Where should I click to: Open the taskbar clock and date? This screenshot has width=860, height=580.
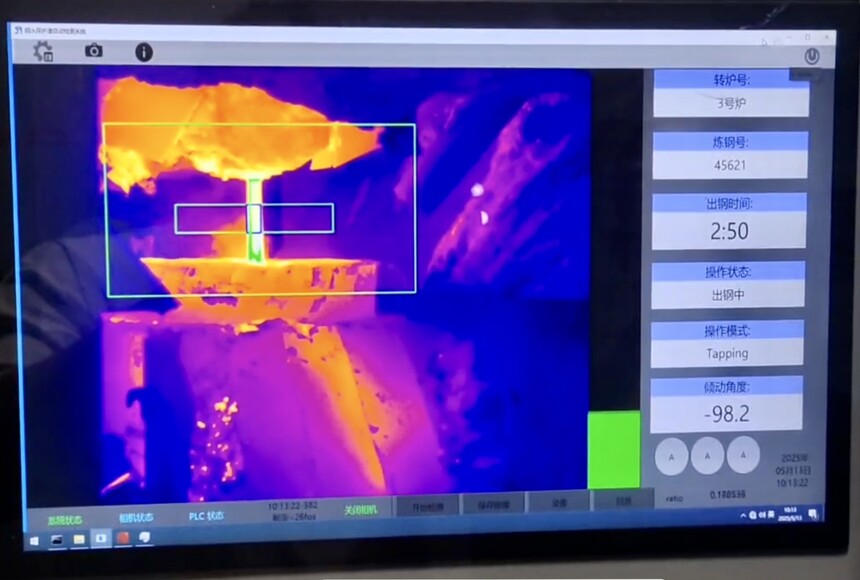coord(790,514)
